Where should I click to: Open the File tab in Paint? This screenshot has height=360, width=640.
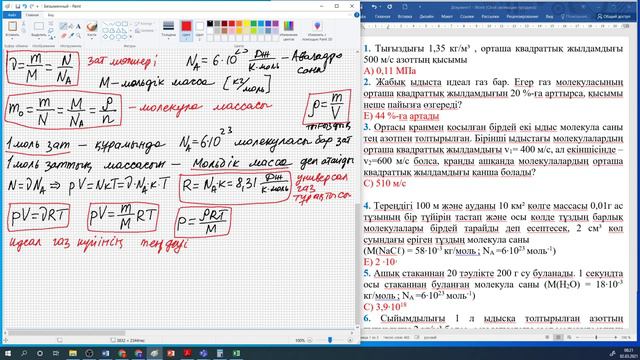[x=12, y=15]
